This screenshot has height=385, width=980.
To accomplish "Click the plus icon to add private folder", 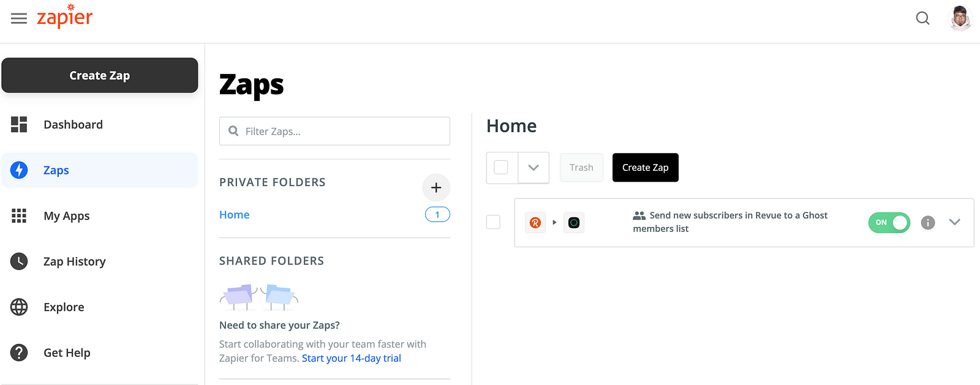I will click(x=436, y=187).
